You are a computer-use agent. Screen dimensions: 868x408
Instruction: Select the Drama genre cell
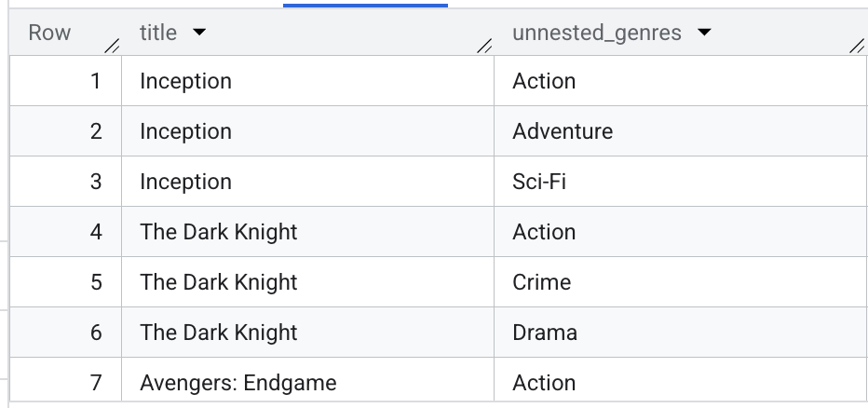click(545, 333)
